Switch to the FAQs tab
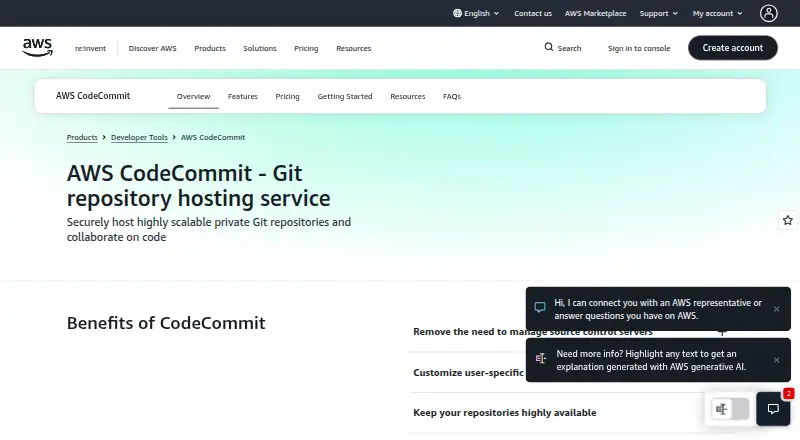The height and width of the screenshot is (440, 800). (452, 96)
